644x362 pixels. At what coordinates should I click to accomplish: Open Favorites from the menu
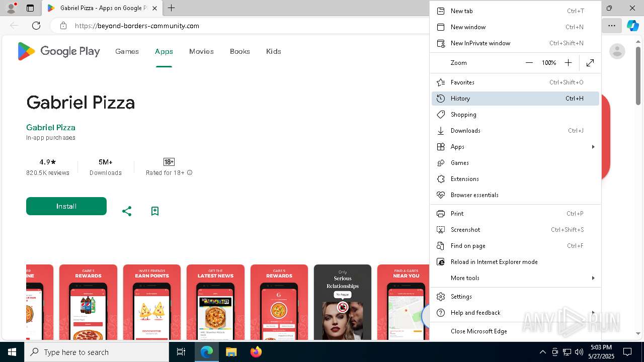(x=515, y=82)
